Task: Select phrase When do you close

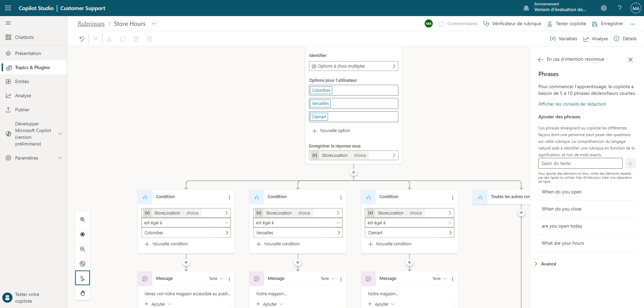Action: 561,209
